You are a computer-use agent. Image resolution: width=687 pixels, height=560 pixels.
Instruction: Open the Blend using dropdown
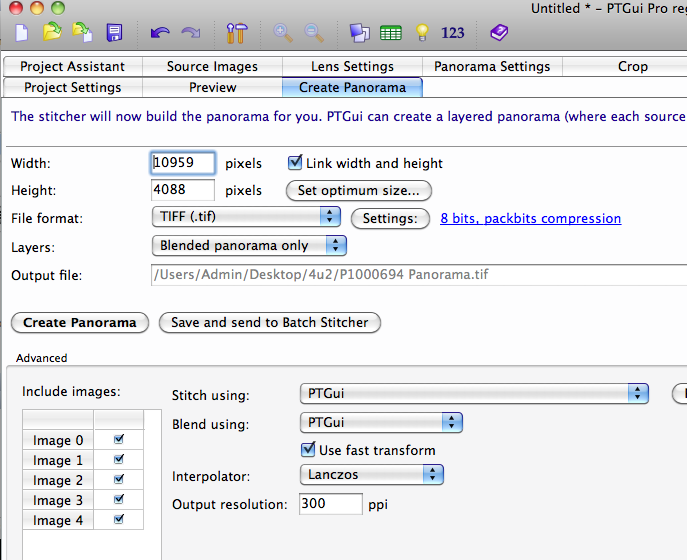381,422
